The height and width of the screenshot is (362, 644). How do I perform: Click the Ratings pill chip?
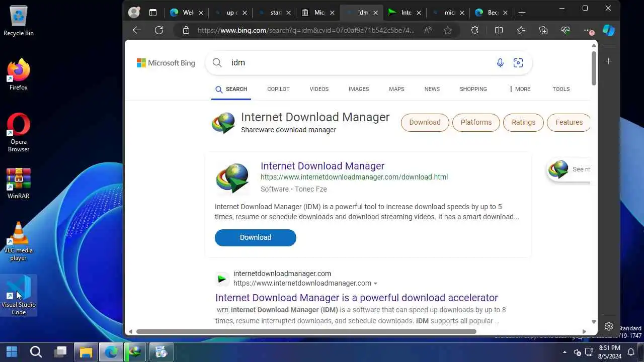pyautogui.click(x=523, y=122)
